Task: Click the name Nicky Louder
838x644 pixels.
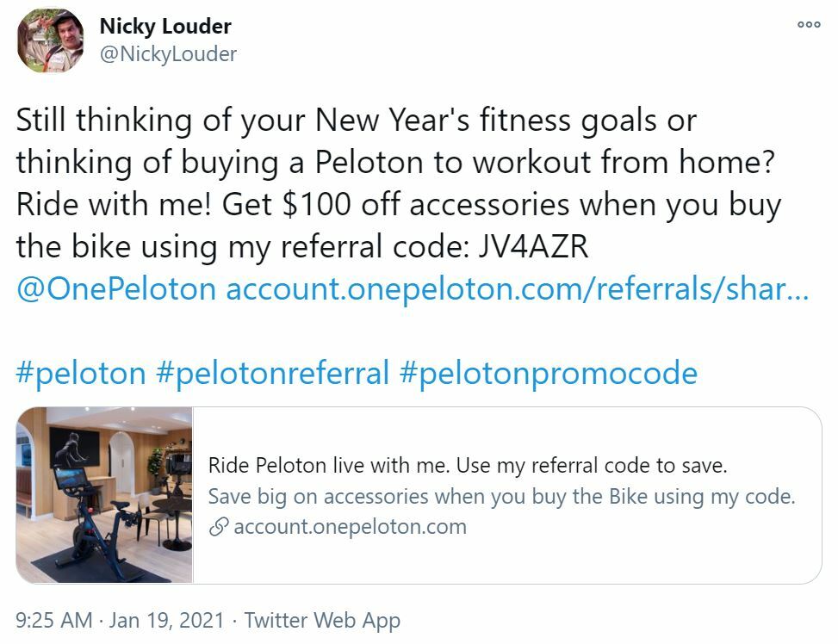Action: click(x=165, y=26)
